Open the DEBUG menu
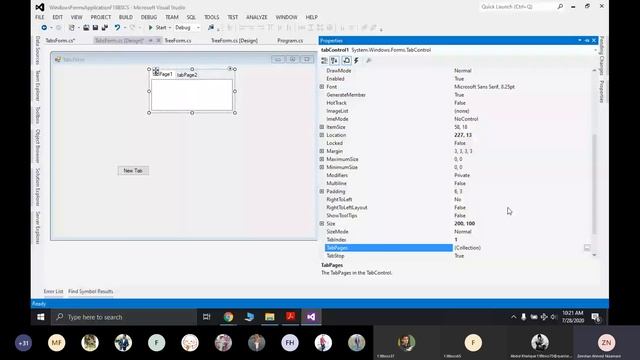This screenshot has width=640, height=360. 149,17
